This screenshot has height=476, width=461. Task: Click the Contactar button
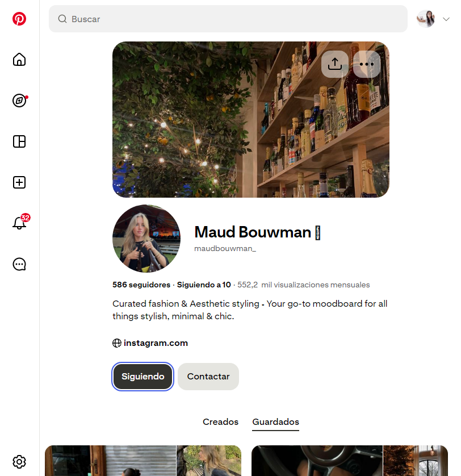(208, 377)
